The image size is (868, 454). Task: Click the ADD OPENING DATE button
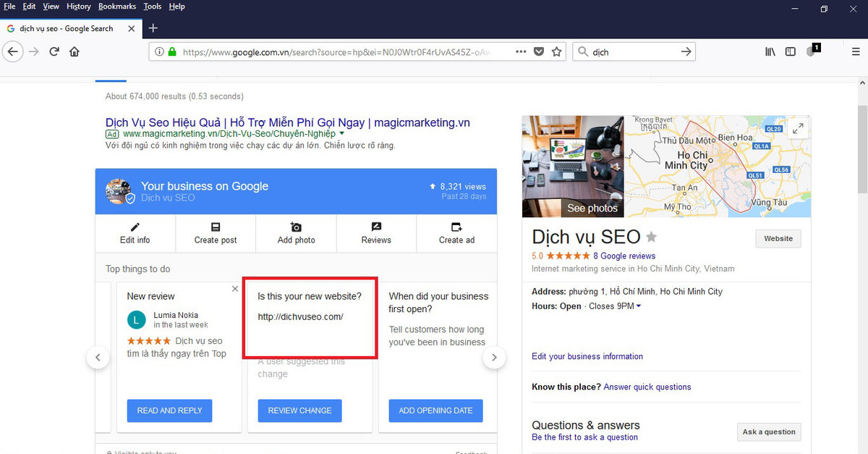click(435, 411)
